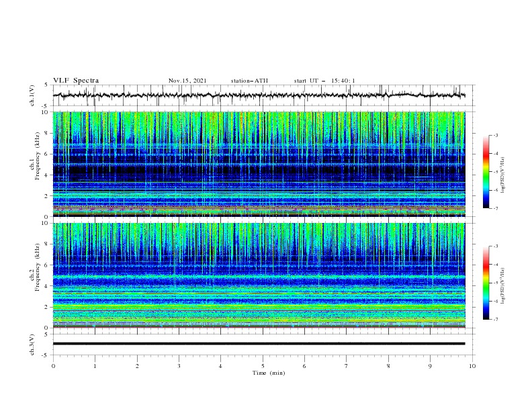
Task: Click the ch.1 colorbar log(PSD) label
Action: 503,175
